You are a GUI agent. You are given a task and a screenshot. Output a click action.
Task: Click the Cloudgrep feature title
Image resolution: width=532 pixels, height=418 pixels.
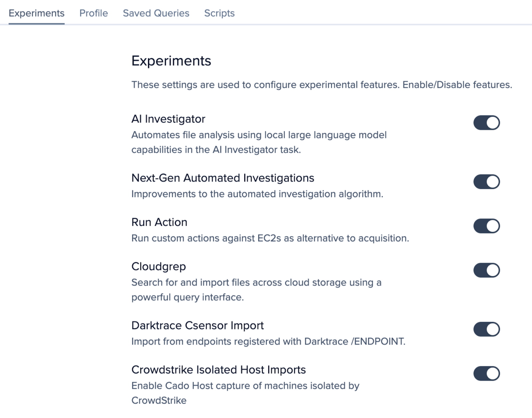click(x=159, y=266)
